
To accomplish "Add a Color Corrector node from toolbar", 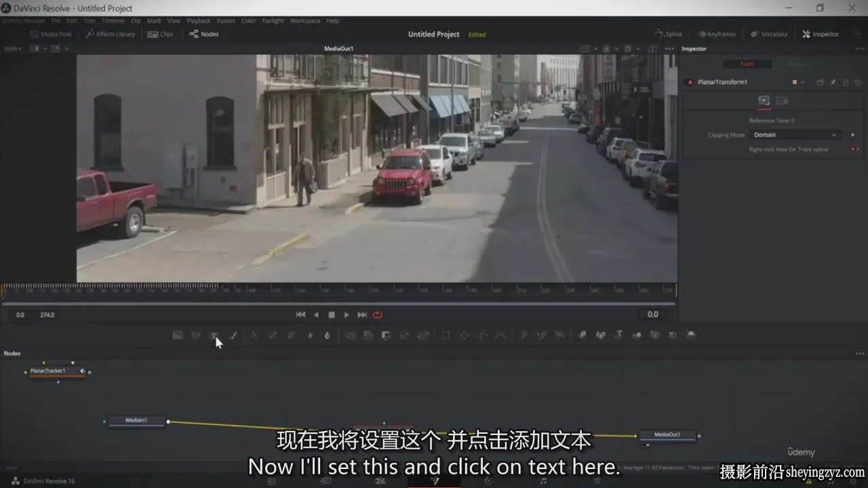I will [254, 335].
